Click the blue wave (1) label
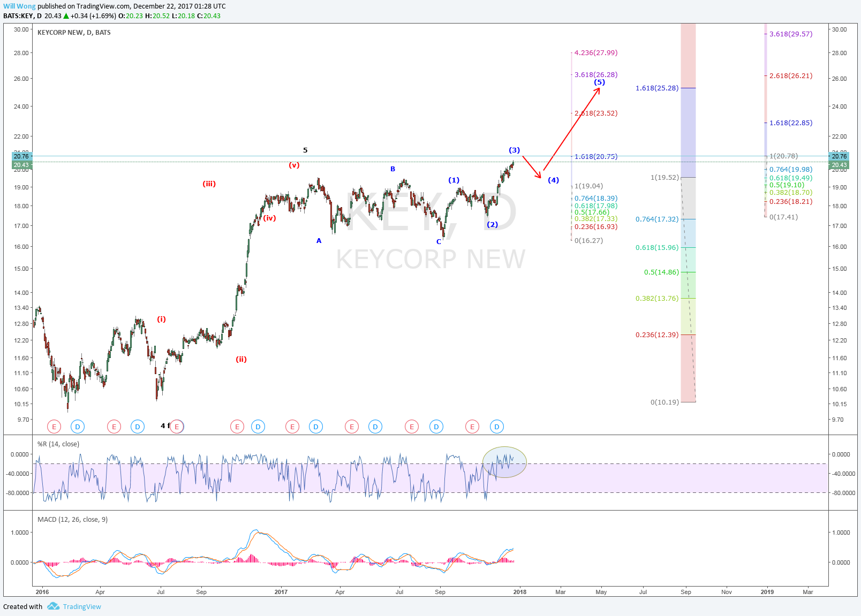Screen dimensions: 861x616 coord(454,180)
